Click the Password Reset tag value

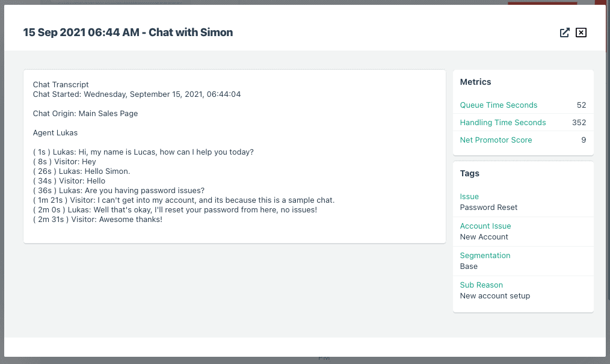tap(488, 208)
